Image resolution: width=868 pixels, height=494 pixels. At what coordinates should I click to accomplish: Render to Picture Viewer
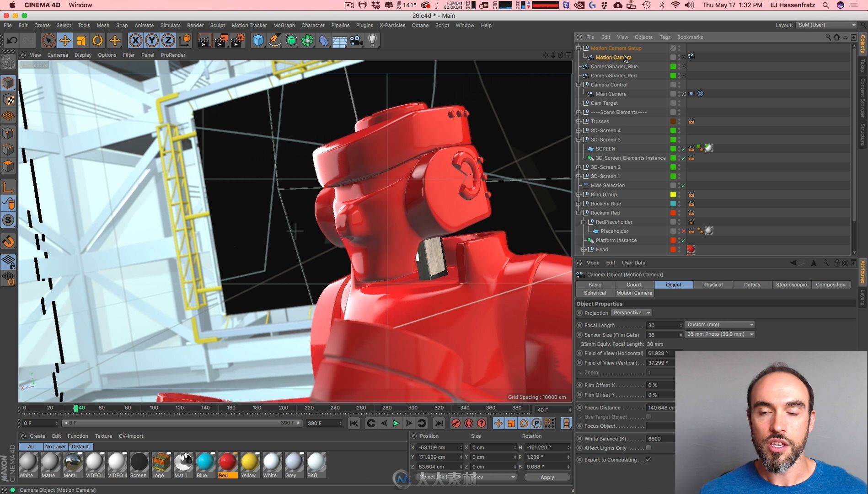pyautogui.click(x=221, y=40)
